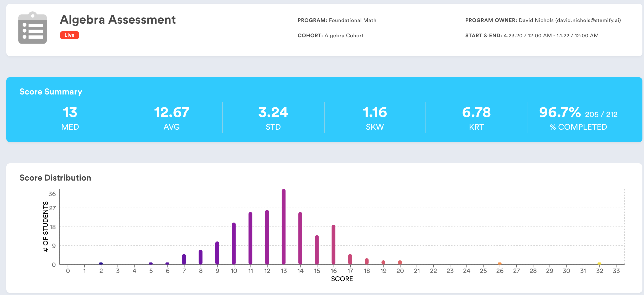Click the orange marker at score 26
The image size is (644, 295).
(500, 263)
